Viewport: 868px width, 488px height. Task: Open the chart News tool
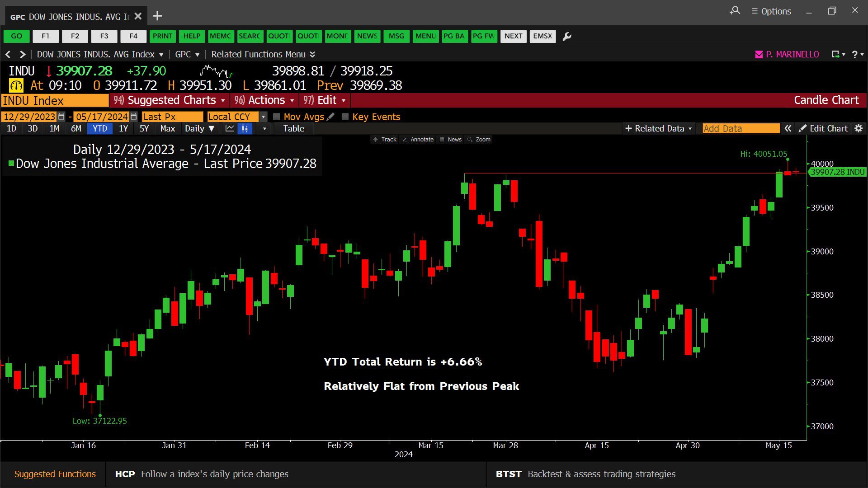pos(450,139)
